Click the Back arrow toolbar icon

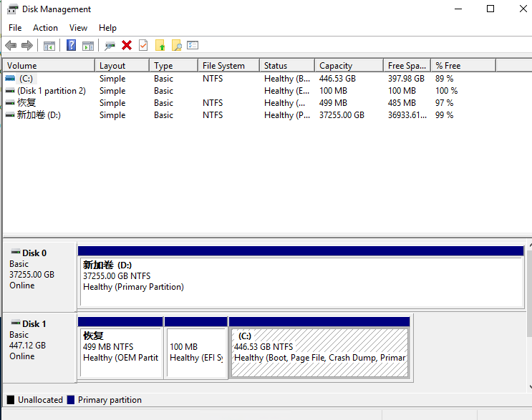coord(11,46)
